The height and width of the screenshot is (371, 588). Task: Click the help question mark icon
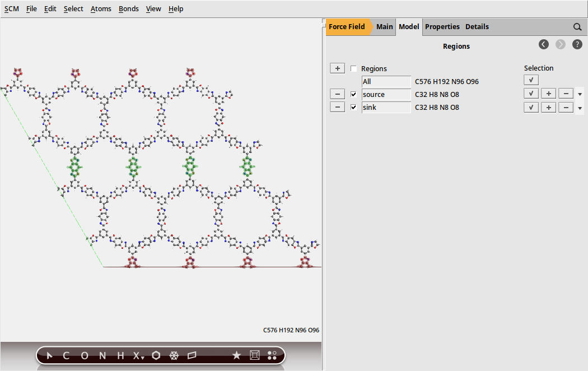pos(577,44)
